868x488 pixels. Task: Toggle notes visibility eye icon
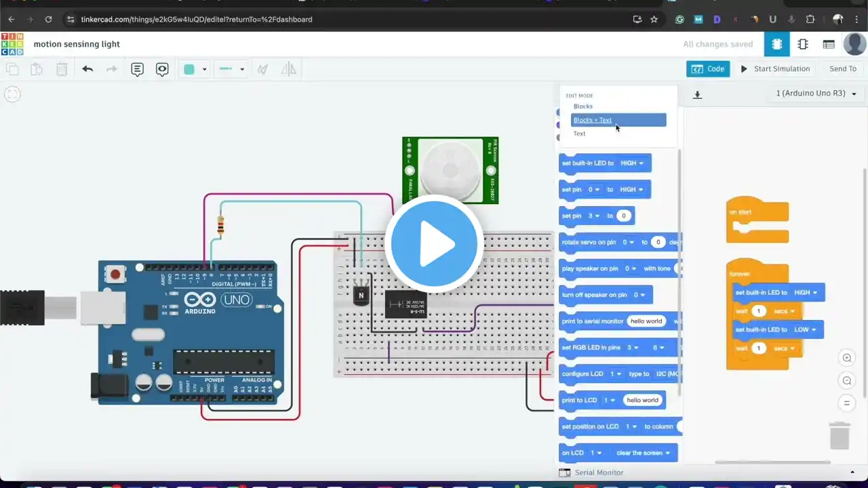(x=162, y=69)
